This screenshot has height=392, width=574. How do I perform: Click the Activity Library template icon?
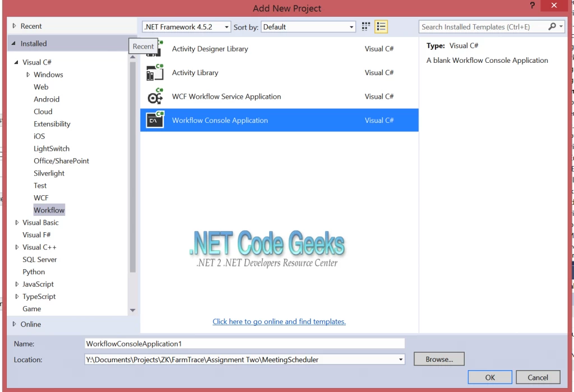pyautogui.click(x=155, y=72)
